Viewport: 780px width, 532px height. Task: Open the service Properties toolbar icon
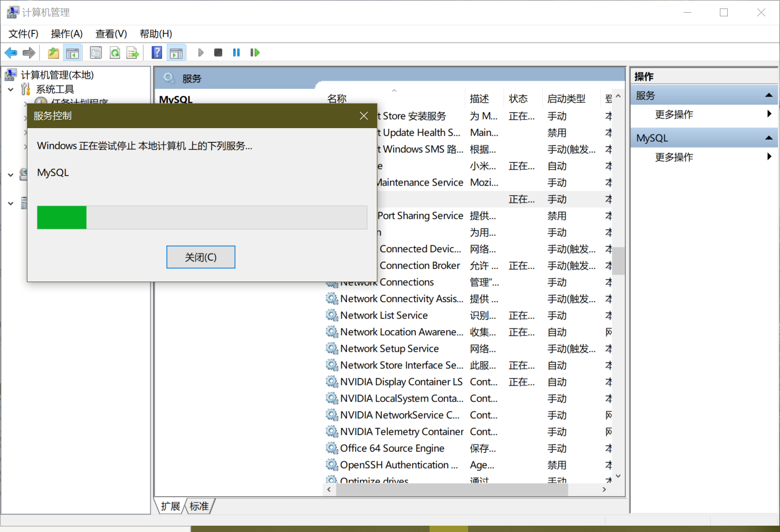coord(96,52)
